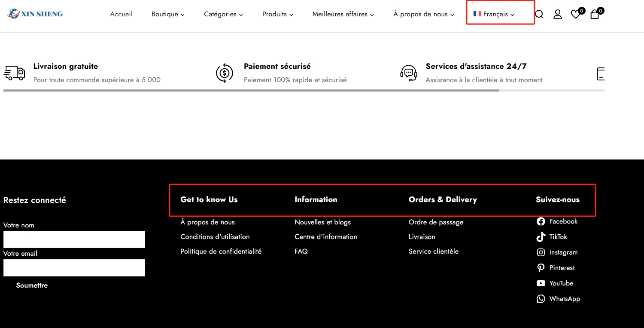The image size is (644, 328).
Task: Expand the Meilleures affaires dropdown menu
Action: tap(343, 14)
